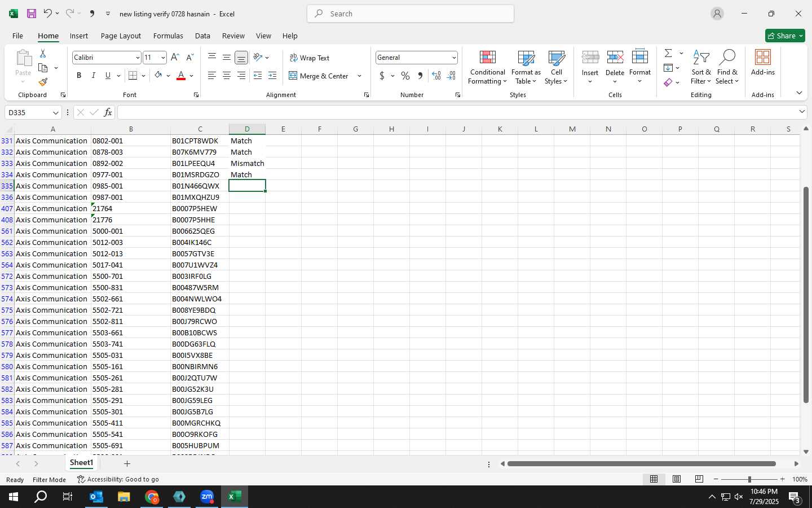This screenshot has height=508, width=812.
Task: Click Accessibility: Good to go status
Action: point(118,479)
